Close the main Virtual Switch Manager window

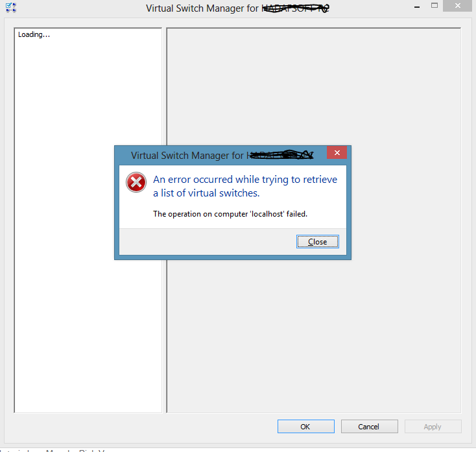[x=457, y=6]
